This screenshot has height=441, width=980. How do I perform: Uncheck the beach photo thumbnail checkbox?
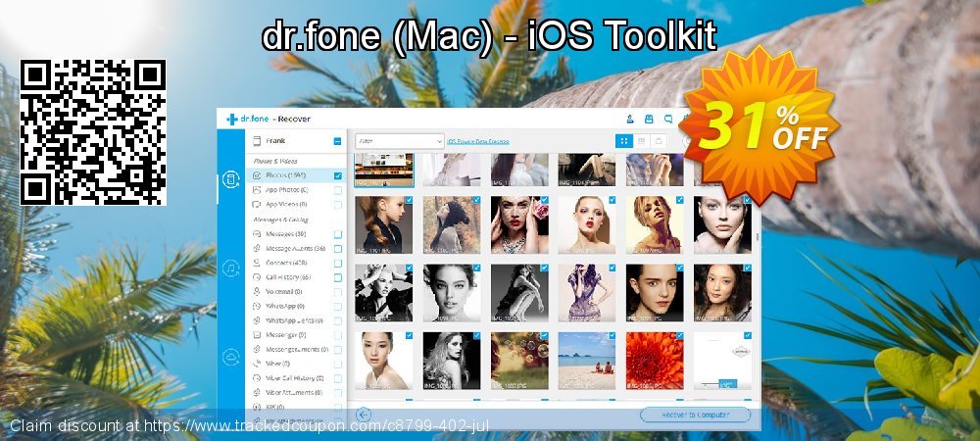[612, 335]
